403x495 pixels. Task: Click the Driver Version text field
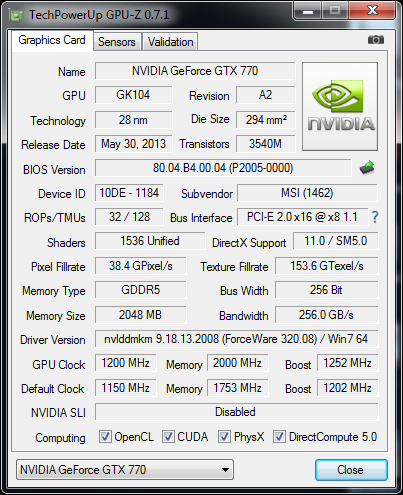point(237,339)
